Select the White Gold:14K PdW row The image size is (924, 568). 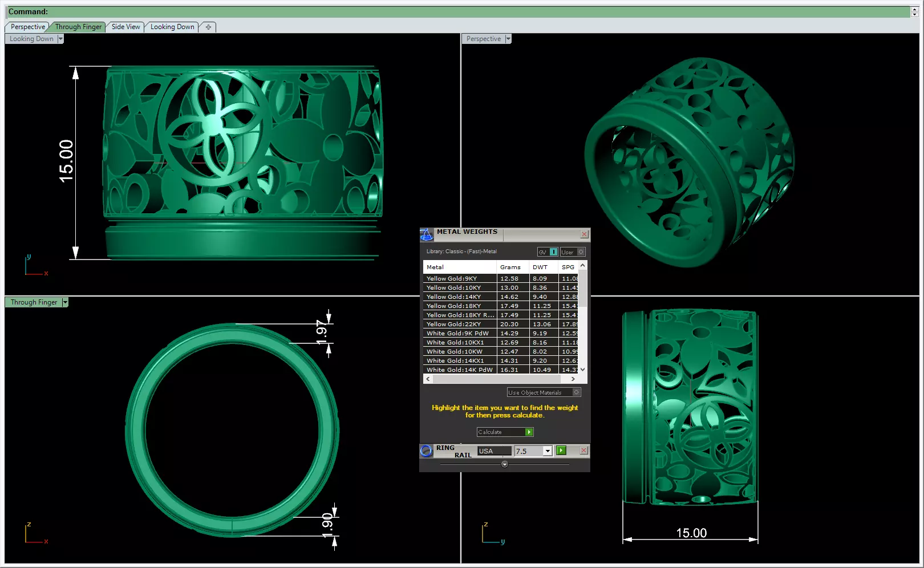click(501, 370)
